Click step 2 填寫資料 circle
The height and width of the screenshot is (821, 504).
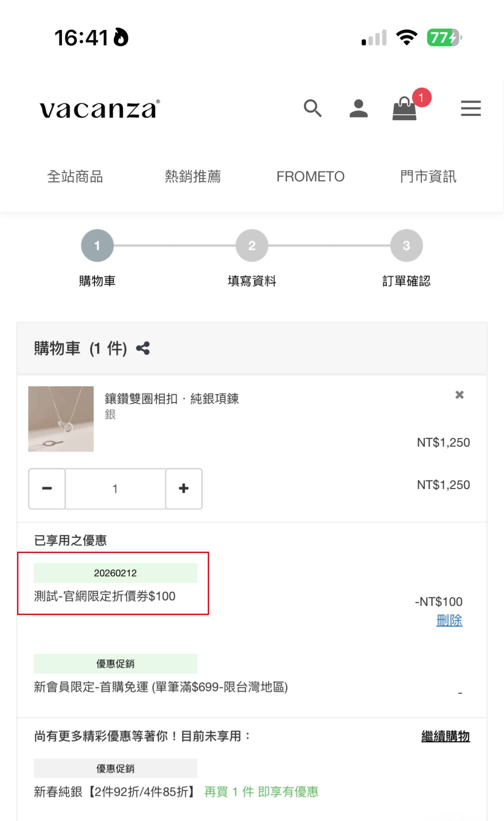pos(252,245)
